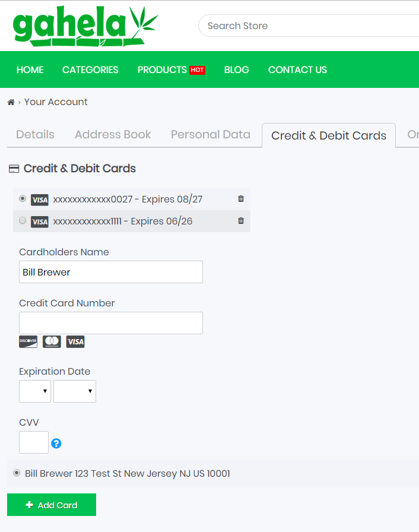Viewport: 419px width, 532px height.
Task: Switch to the Personal Data tab
Action: tap(211, 134)
